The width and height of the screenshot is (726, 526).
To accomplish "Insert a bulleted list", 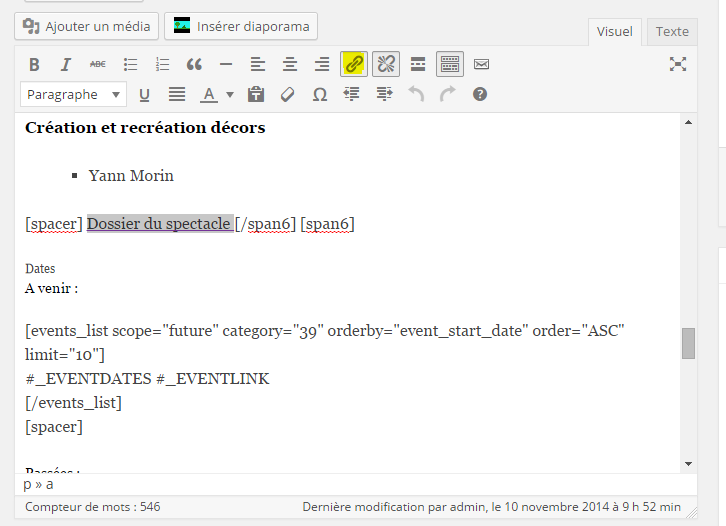I will pyautogui.click(x=130, y=64).
